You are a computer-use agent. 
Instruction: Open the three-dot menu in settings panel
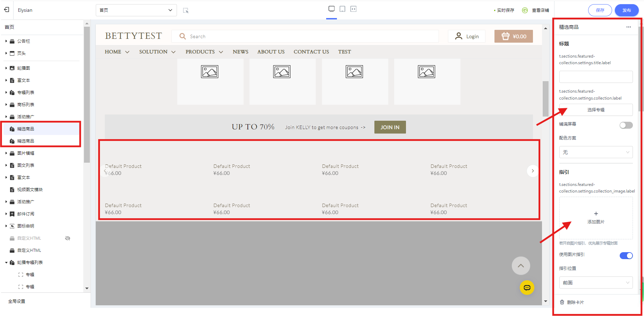coord(628,27)
